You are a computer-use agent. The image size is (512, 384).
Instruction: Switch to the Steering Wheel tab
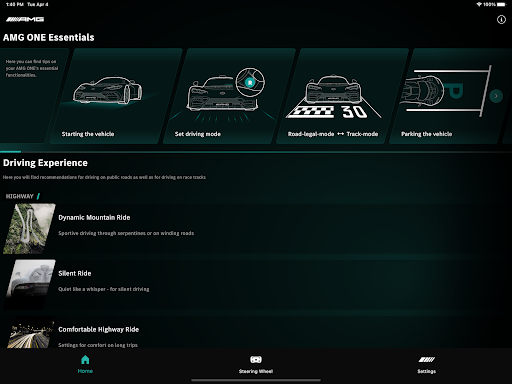click(256, 364)
